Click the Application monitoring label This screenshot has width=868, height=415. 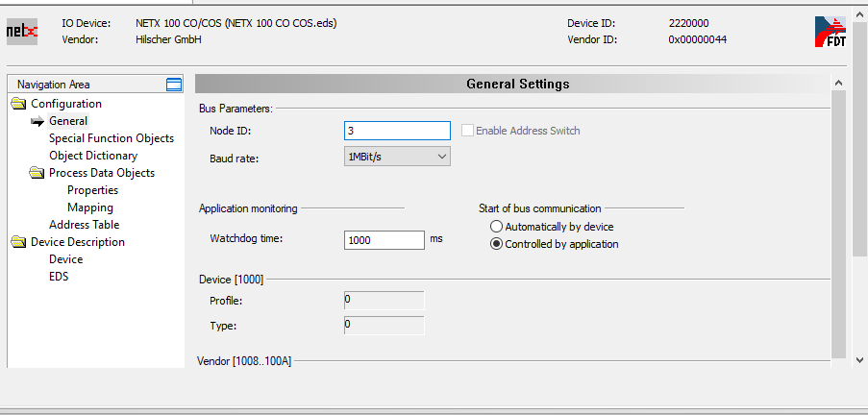248,208
